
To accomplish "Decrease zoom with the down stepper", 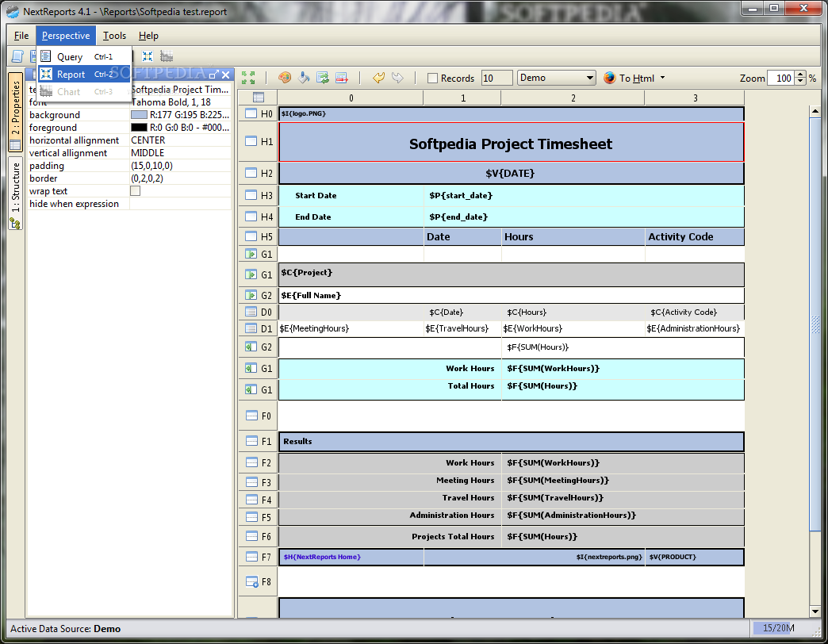I will point(800,81).
